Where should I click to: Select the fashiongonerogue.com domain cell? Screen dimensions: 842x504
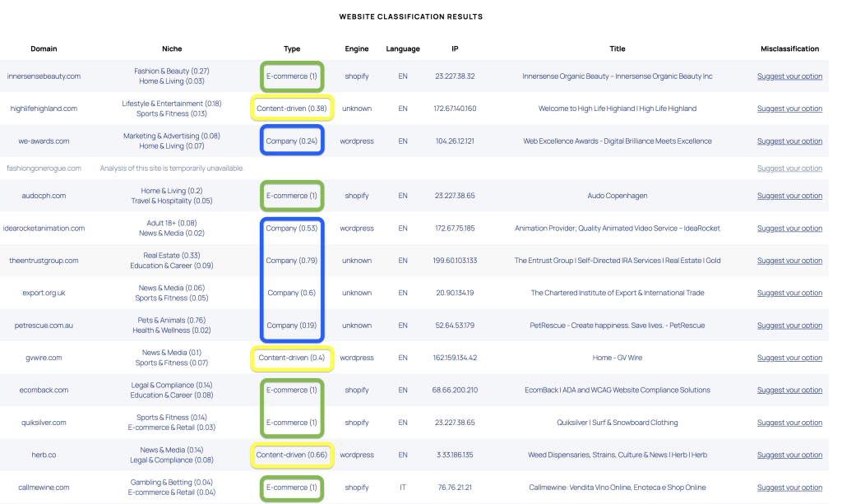point(44,169)
